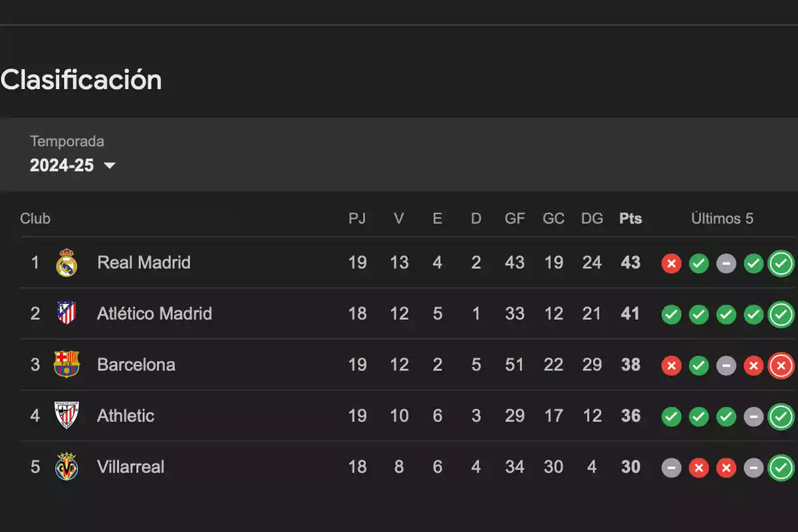798x532 pixels.
Task: Click the Club column header
Action: [35, 219]
